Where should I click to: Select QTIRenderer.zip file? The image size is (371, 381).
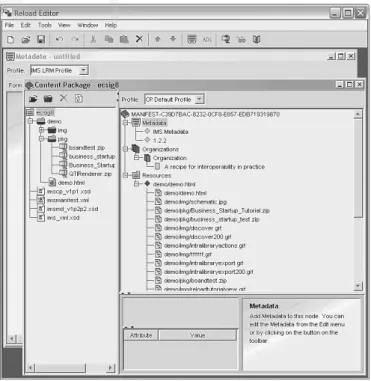pyautogui.click(x=90, y=174)
